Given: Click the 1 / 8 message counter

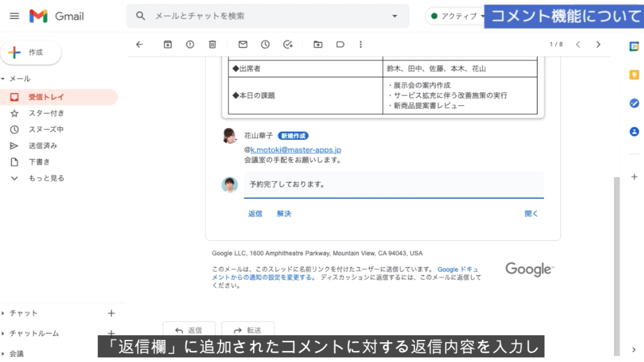Looking at the screenshot, I should (556, 44).
